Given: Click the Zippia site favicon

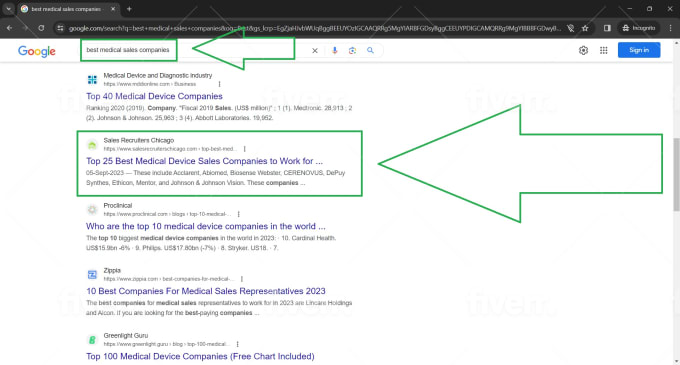Looking at the screenshot, I should pos(92,275).
